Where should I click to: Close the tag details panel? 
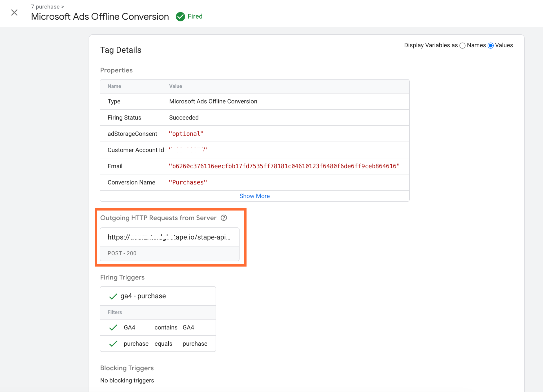point(14,12)
